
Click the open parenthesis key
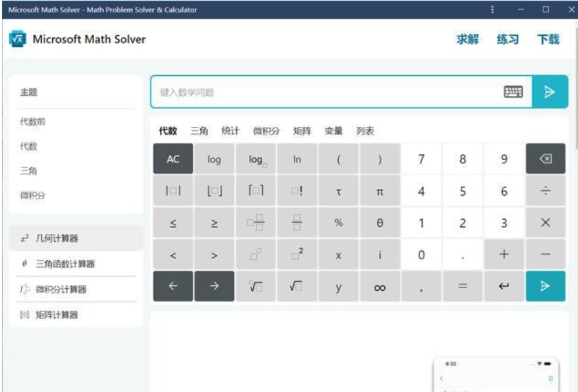tap(338, 159)
